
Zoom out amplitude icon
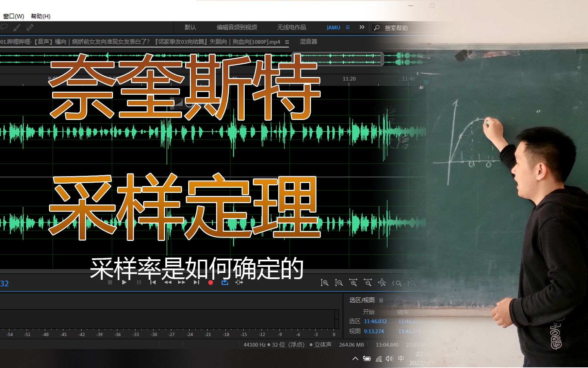pyautogui.click(x=339, y=282)
